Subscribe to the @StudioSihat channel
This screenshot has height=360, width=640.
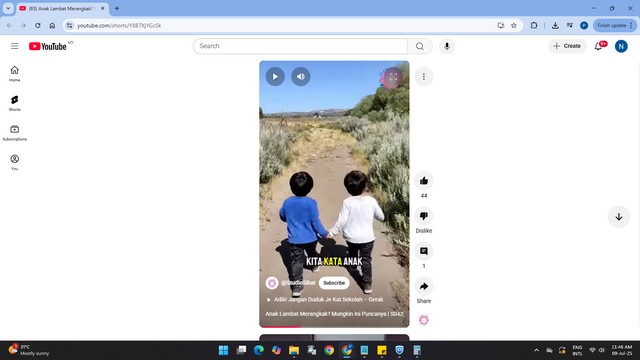(334, 283)
